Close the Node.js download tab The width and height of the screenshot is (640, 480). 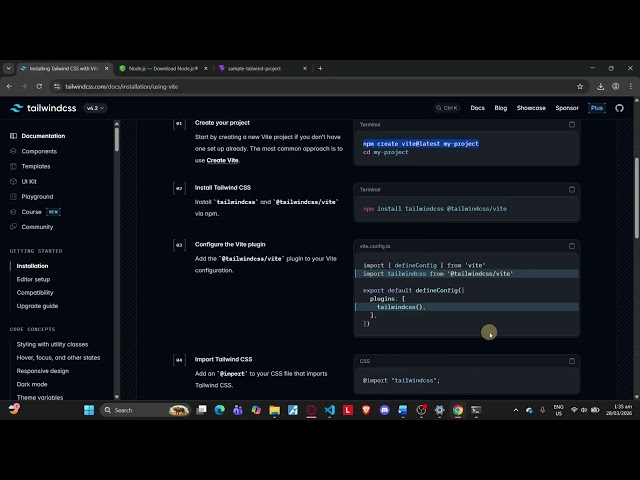(x=206, y=69)
